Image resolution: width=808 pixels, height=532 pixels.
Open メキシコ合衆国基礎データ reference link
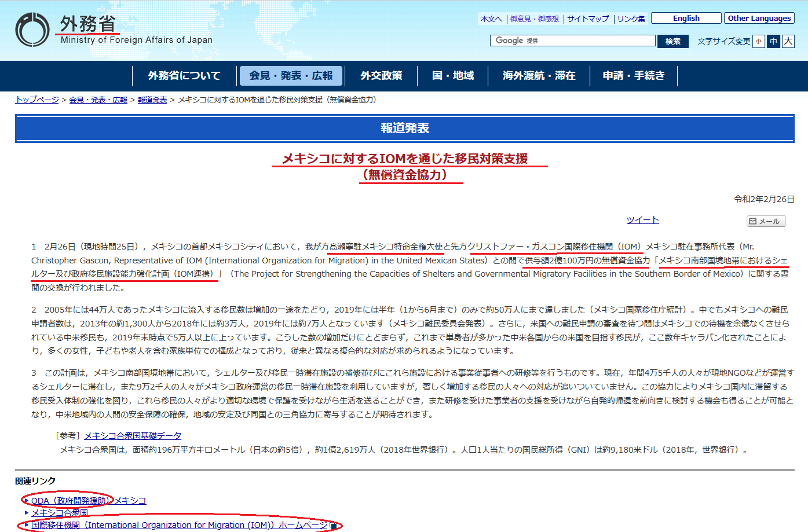[x=133, y=436]
